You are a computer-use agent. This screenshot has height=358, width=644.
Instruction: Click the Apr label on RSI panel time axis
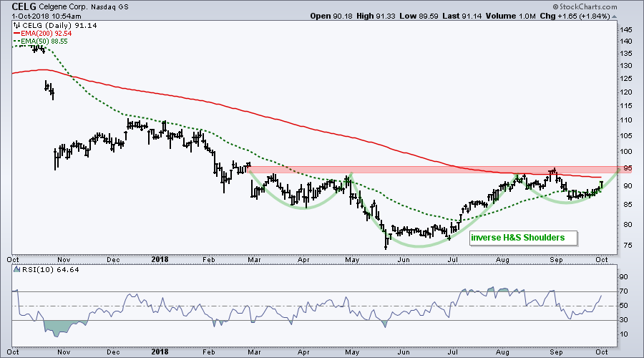pos(303,352)
